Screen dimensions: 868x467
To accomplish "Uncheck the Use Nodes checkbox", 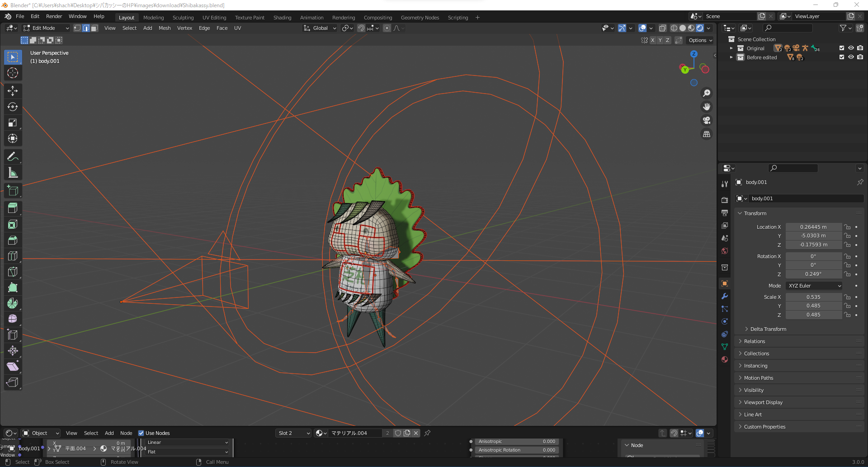I will pyautogui.click(x=141, y=433).
